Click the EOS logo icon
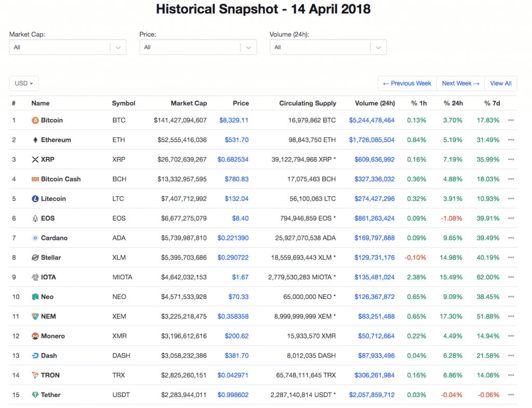 click(35, 219)
